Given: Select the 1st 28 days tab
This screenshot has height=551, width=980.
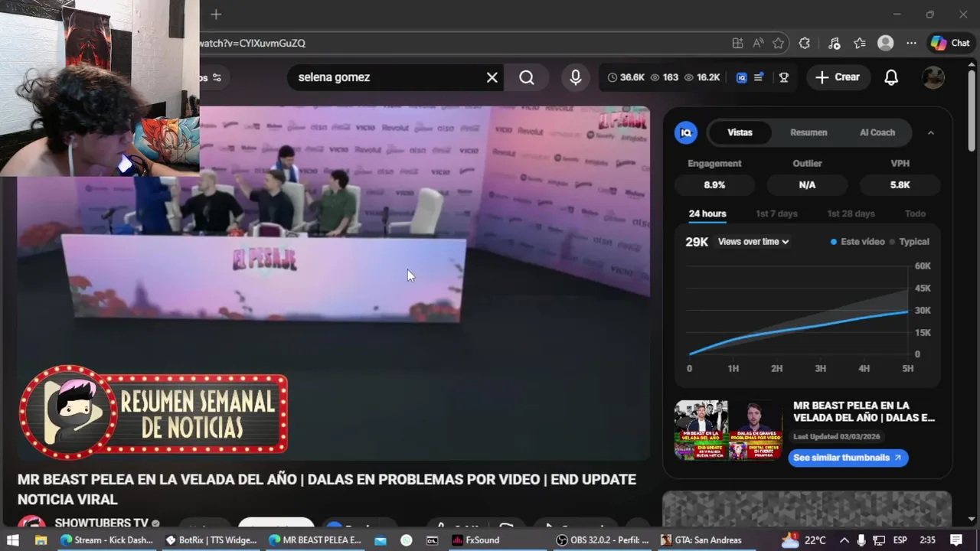Looking at the screenshot, I should pos(851,214).
